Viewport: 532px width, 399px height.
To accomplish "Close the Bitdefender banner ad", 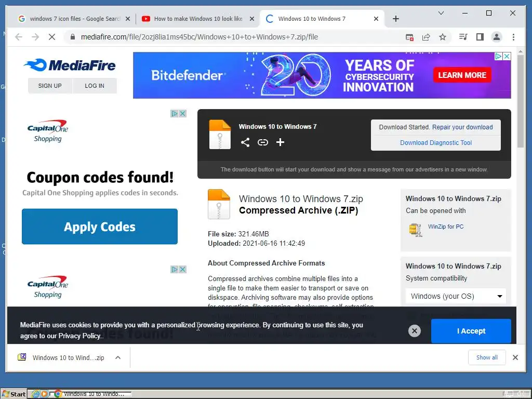I will point(507,56).
